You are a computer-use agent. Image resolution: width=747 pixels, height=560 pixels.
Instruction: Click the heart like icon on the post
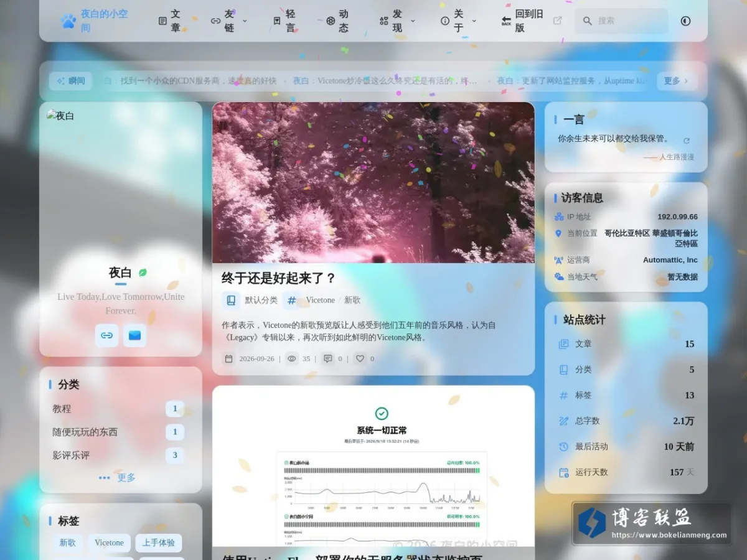pyautogui.click(x=360, y=358)
